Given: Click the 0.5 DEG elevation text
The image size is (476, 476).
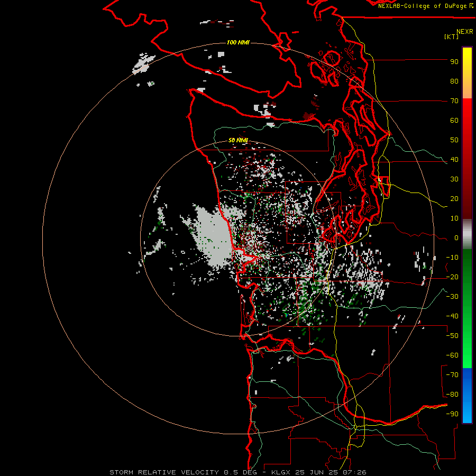Looking at the screenshot, I should 241,472.
